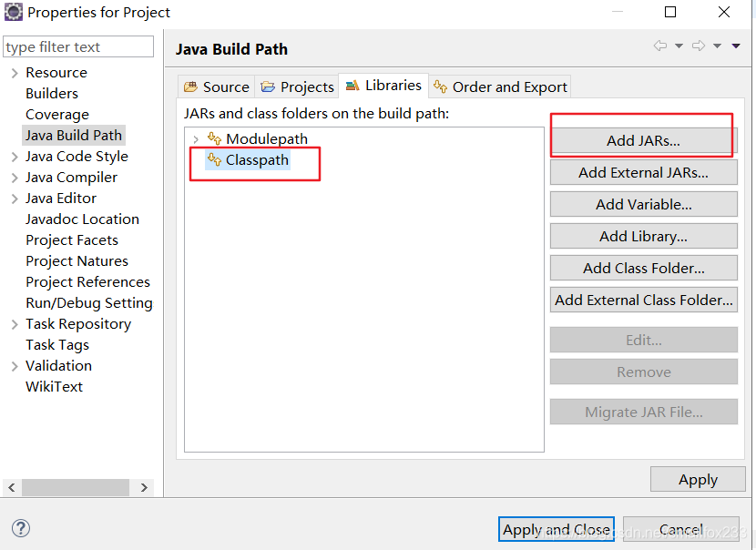Click the Add Library... button

(643, 236)
